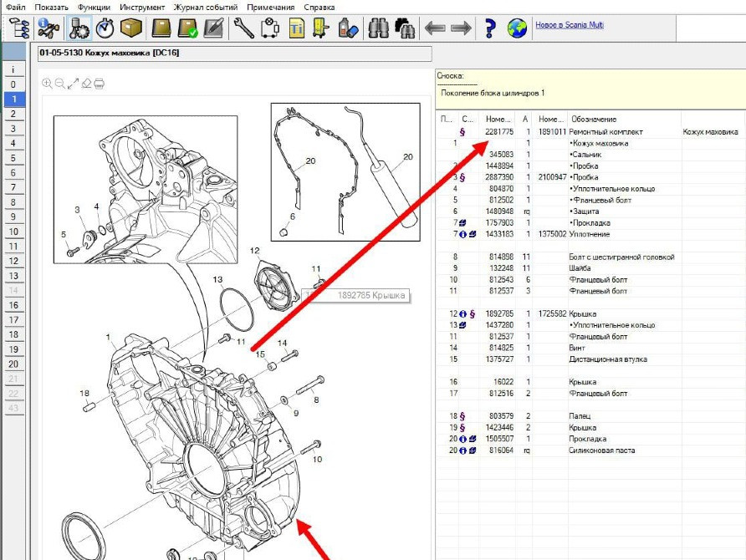746x560 pixels.
Task: Select illustration page 5 in left sidebar
Action: coord(13,159)
